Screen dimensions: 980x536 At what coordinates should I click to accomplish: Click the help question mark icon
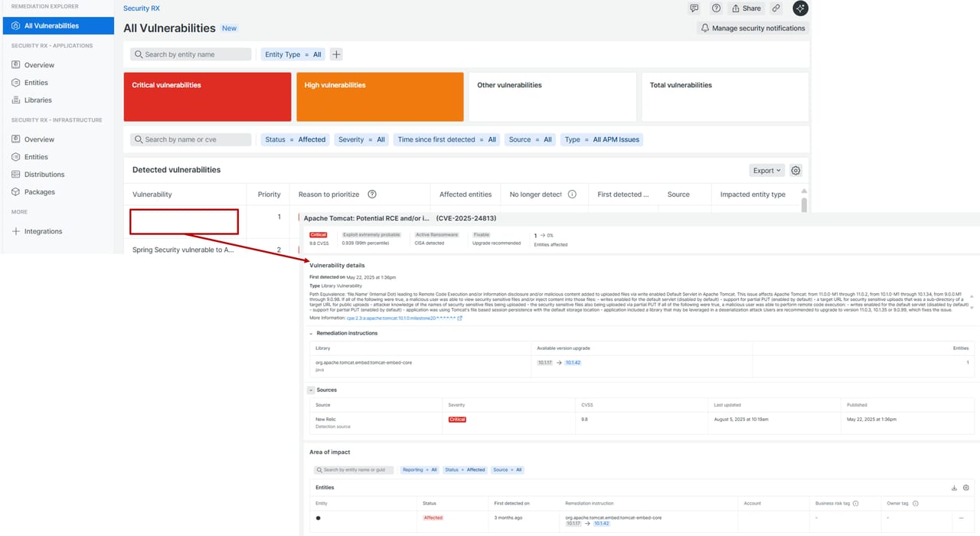(x=716, y=8)
